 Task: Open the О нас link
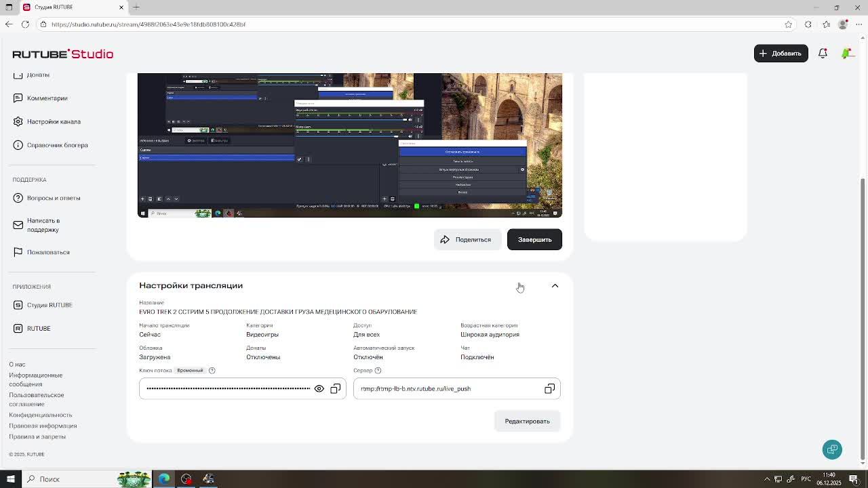tap(17, 365)
